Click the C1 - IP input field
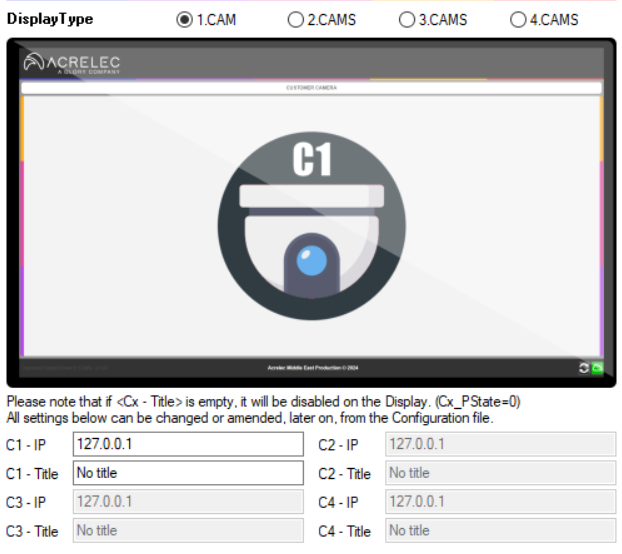This screenshot has height=554, width=622. 188,445
